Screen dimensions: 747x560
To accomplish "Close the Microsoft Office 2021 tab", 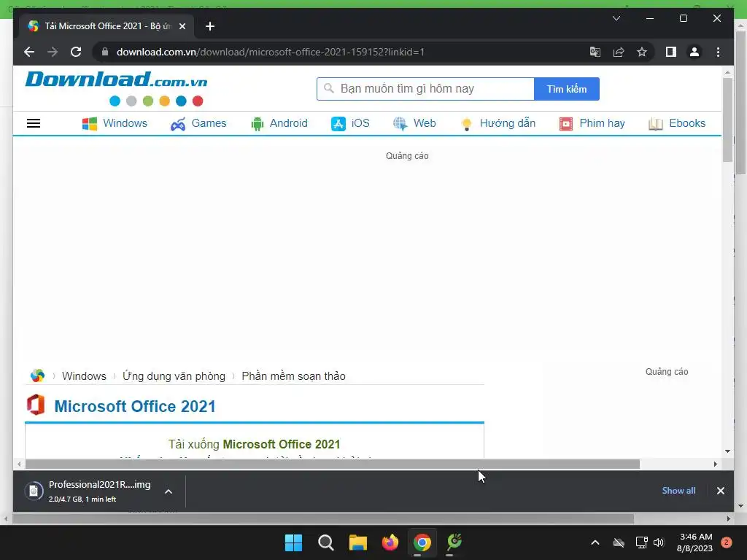I will pos(182,26).
